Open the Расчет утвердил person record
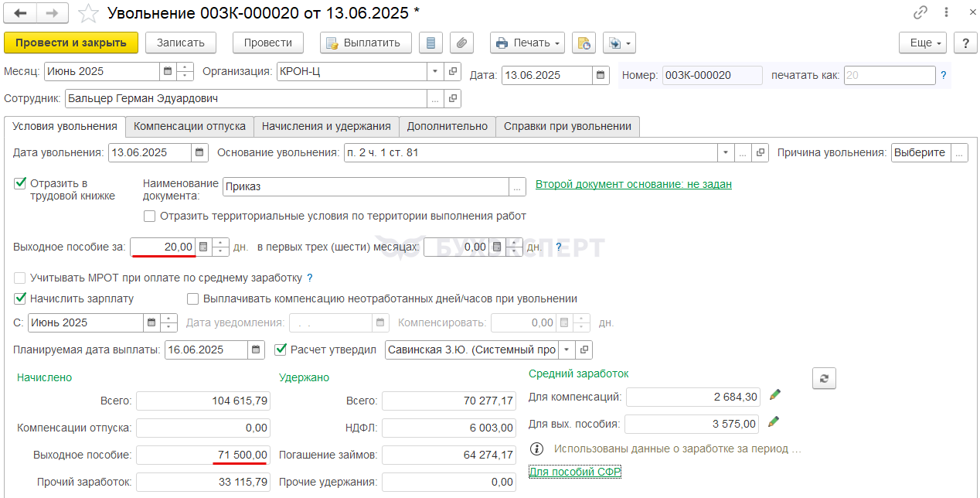 (x=585, y=350)
